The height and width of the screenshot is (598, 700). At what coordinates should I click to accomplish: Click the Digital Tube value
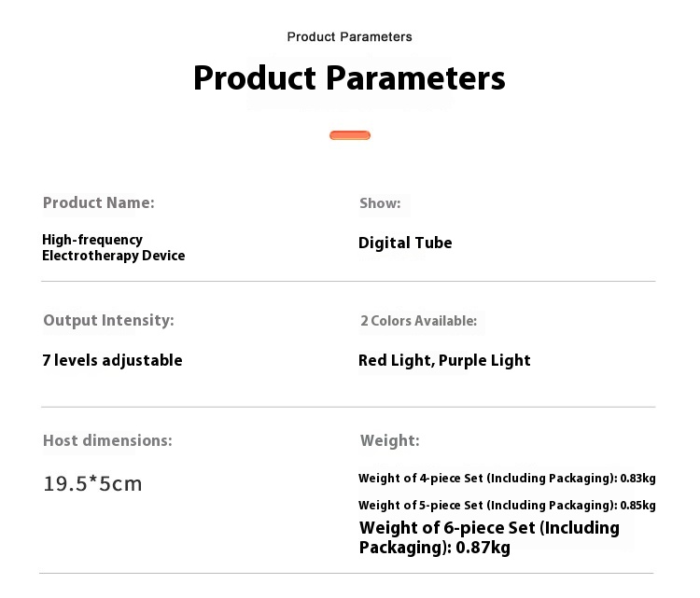tap(405, 243)
